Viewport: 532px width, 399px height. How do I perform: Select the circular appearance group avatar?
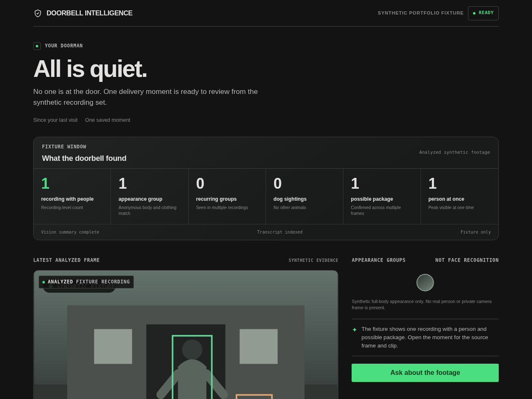tap(425, 283)
